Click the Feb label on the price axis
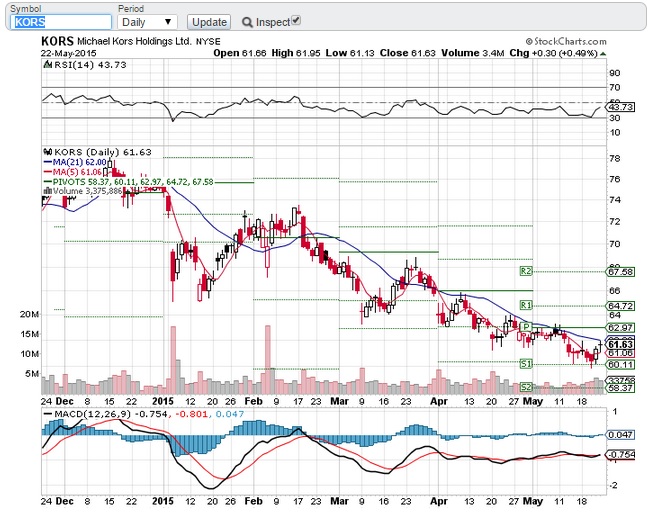This screenshot has width=652, height=512. pyautogui.click(x=254, y=401)
